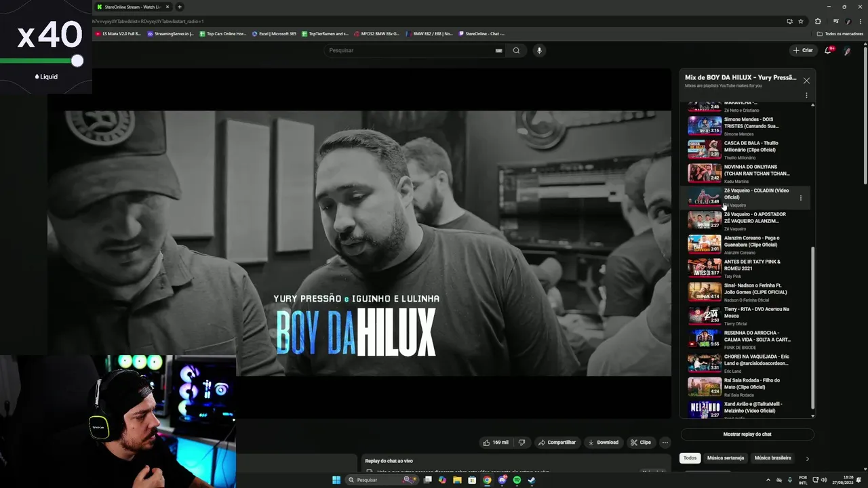Open a new browser tab with plus
The image size is (868, 488).
pyautogui.click(x=180, y=7)
